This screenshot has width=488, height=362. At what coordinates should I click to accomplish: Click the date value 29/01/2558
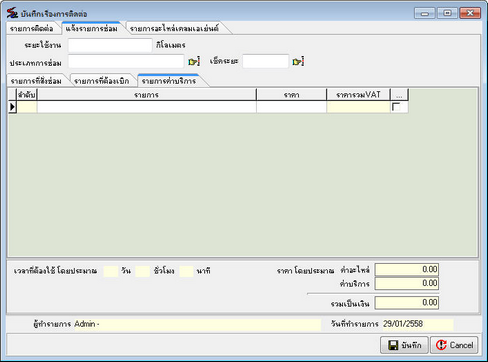[x=403, y=324]
